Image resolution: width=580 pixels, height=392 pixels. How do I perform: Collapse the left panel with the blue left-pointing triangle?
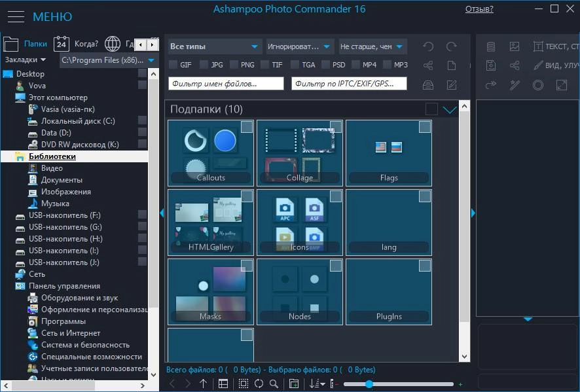162,213
